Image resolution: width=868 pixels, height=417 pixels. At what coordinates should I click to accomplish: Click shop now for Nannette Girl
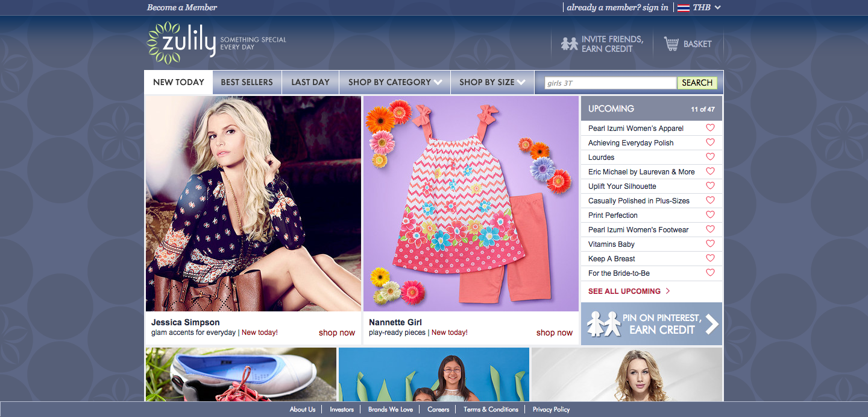[555, 333]
